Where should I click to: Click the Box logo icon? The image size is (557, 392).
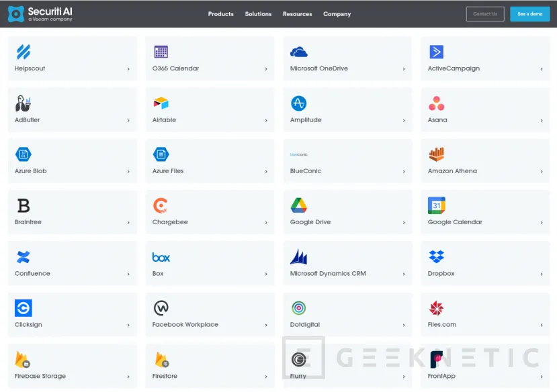point(161,257)
